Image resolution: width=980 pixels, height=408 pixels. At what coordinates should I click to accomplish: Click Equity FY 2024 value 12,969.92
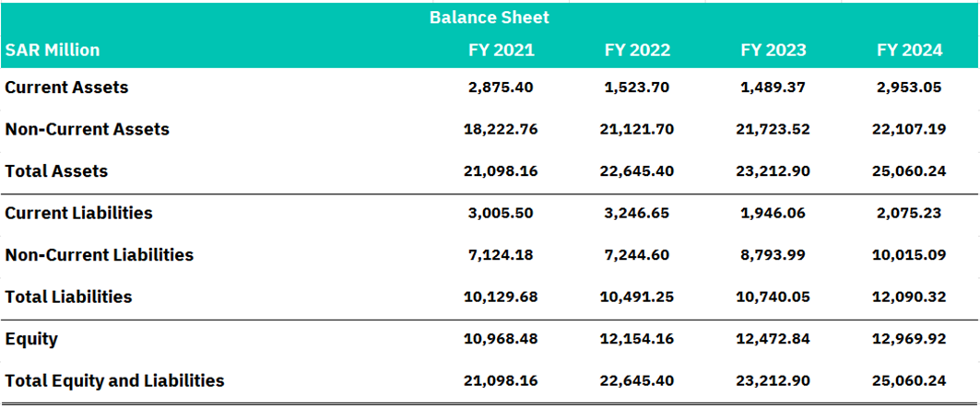909,339
